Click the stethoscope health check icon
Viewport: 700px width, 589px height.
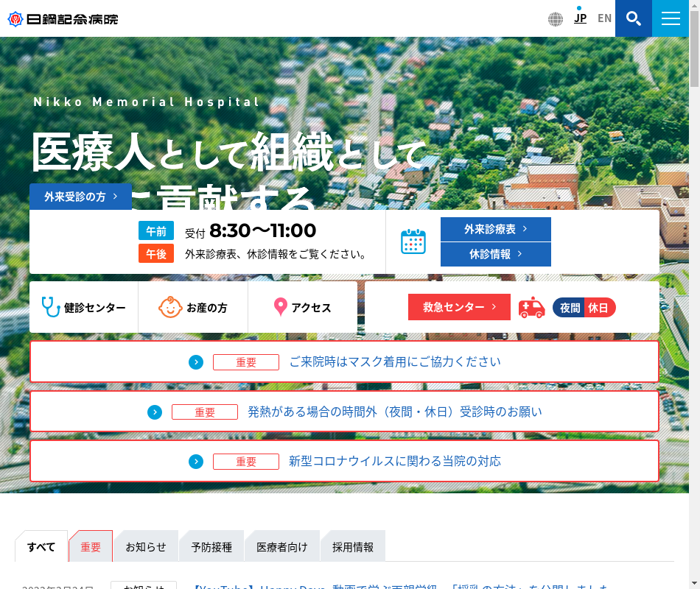pyautogui.click(x=50, y=307)
